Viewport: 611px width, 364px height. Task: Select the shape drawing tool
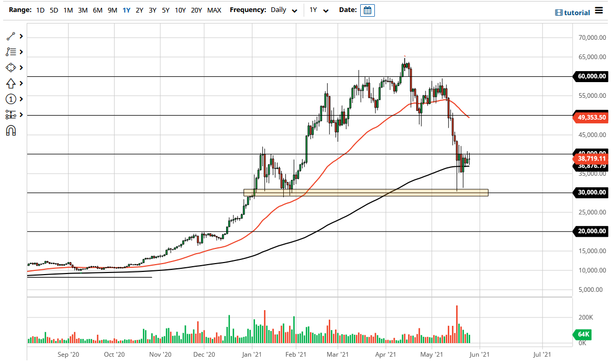point(10,67)
